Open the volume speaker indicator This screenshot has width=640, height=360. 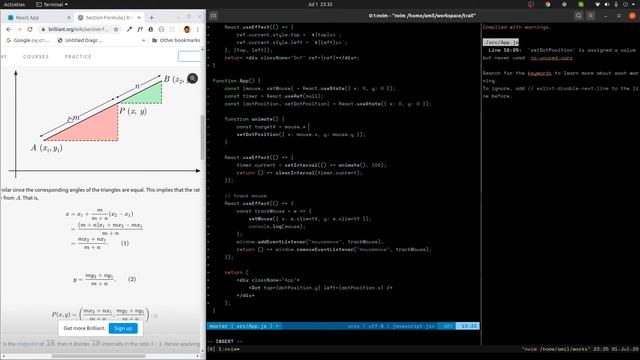607,4
